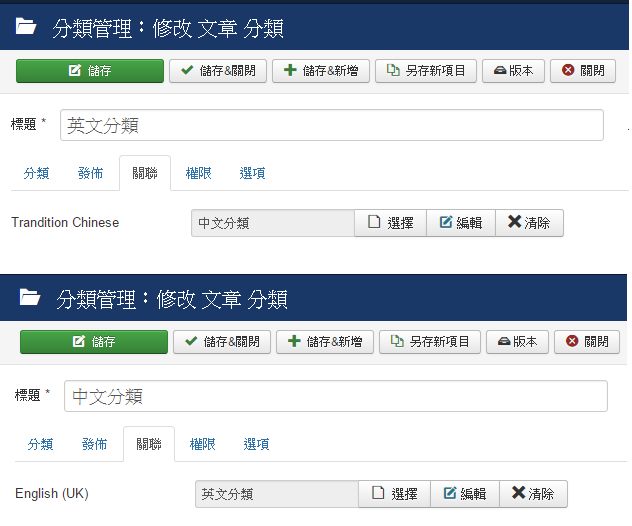Image resolution: width=632 pixels, height=526 pixels.
Task: Click 儲存&新增 in the 中文分類 form
Action: click(323, 342)
